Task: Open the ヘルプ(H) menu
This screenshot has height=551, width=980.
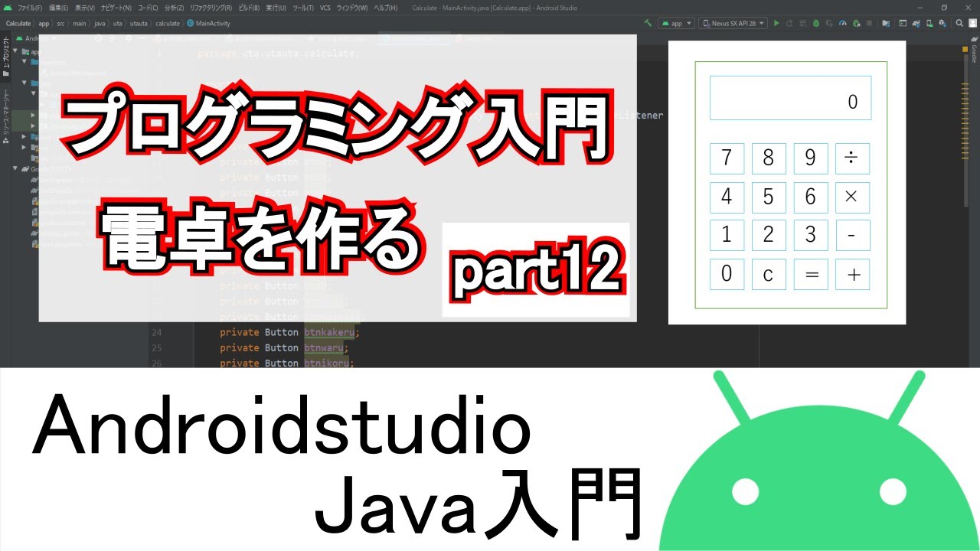Action: point(385,8)
